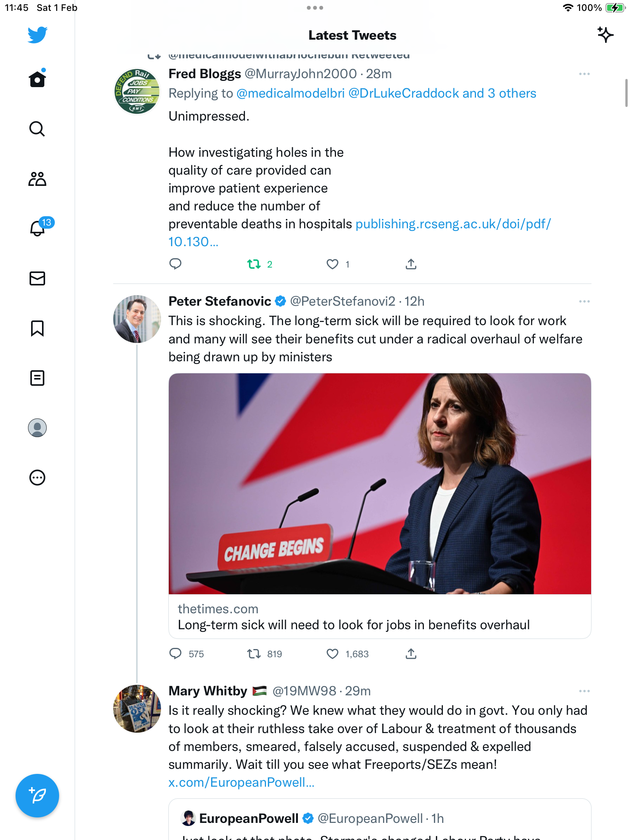Open the Search magnifier in the sidebar
This screenshot has width=630, height=840.
point(37,129)
